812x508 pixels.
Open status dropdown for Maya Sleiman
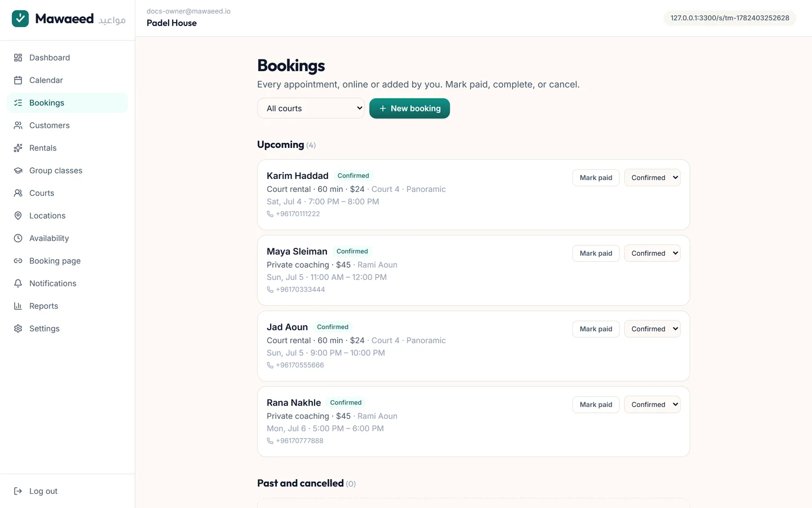(x=652, y=253)
